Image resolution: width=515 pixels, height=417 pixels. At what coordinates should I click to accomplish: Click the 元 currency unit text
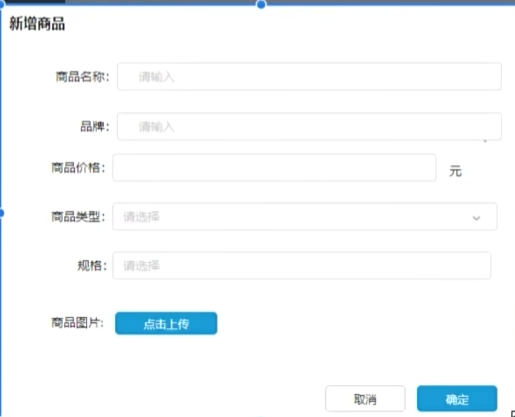(455, 171)
